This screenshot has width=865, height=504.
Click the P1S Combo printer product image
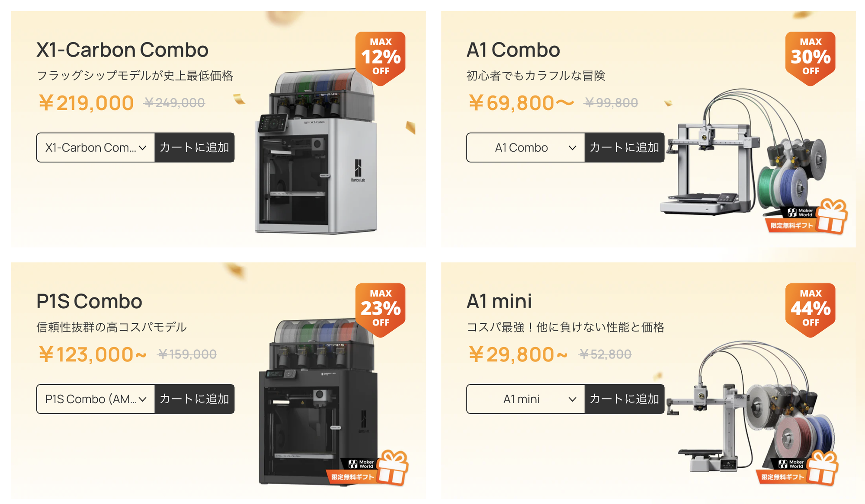[318, 402]
